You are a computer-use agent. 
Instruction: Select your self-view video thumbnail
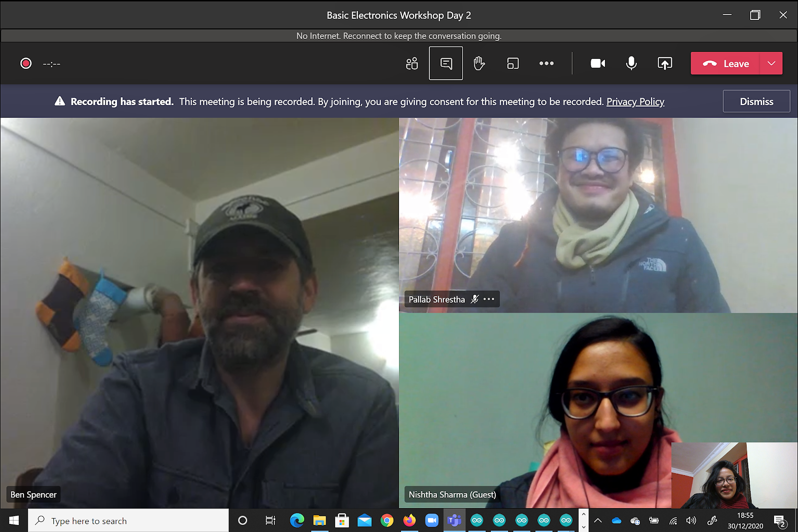[734, 475]
